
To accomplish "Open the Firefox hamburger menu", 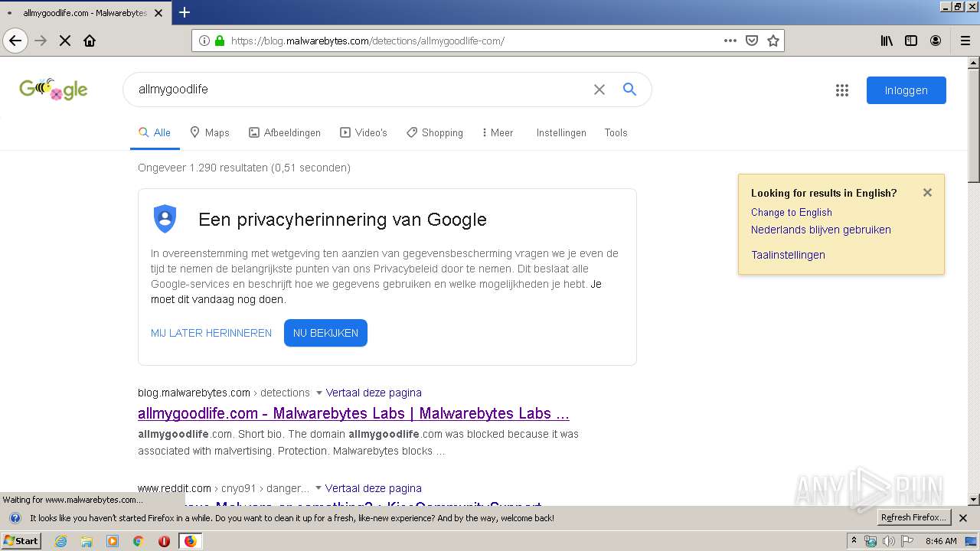I will pyautogui.click(x=965, y=41).
